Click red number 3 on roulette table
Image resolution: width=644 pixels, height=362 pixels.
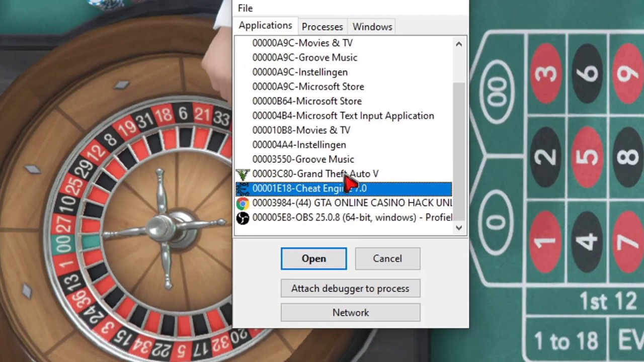(546, 73)
